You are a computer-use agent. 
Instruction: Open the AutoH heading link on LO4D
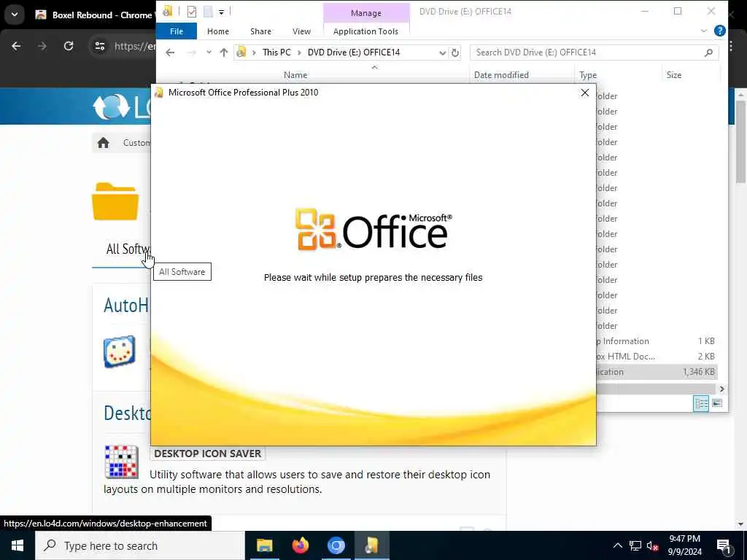click(x=126, y=306)
